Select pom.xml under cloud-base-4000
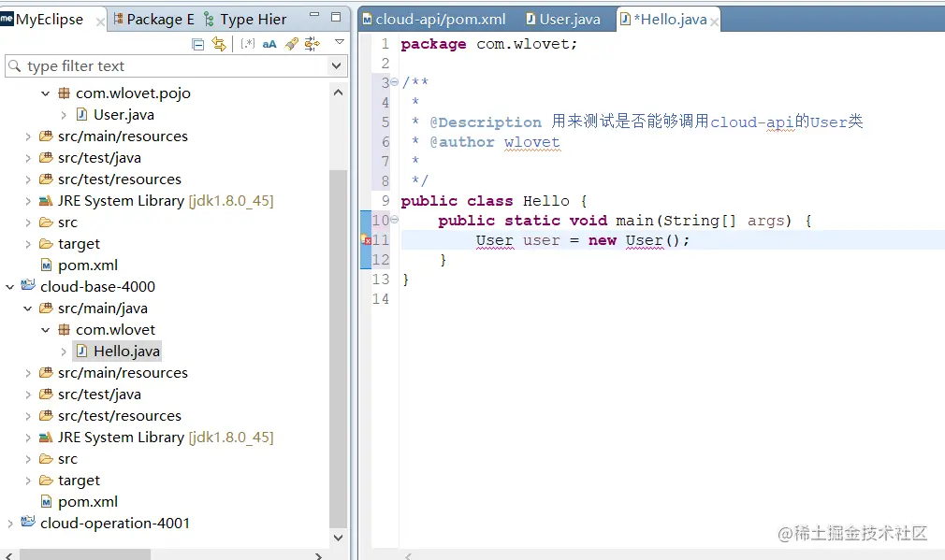The image size is (945, 560). point(88,502)
